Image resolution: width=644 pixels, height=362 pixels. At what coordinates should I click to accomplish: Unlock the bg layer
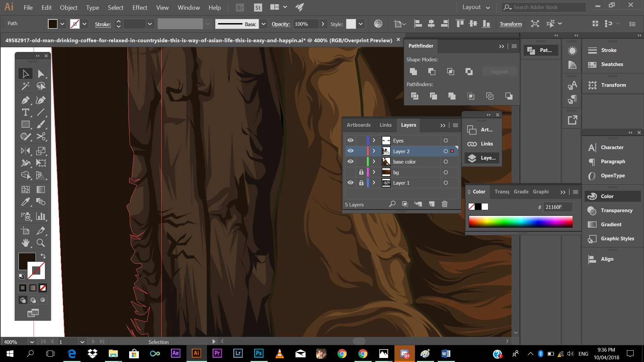coord(361,172)
